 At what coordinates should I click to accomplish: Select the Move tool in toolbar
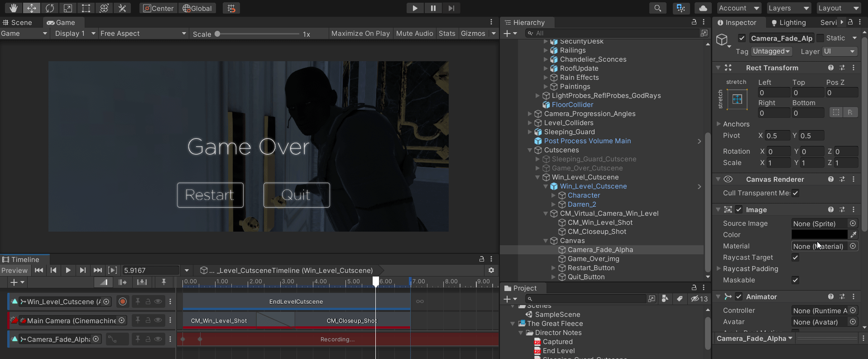(31, 8)
